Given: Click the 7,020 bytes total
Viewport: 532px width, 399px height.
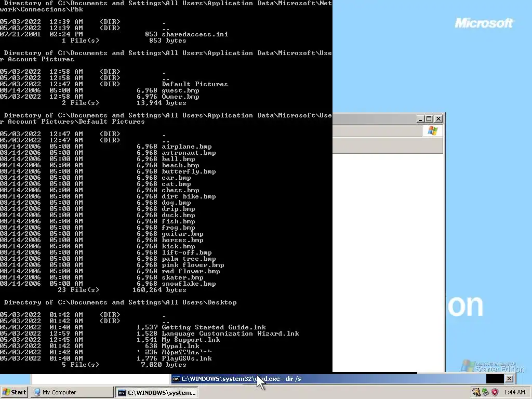Looking at the screenshot, I should (163, 365).
